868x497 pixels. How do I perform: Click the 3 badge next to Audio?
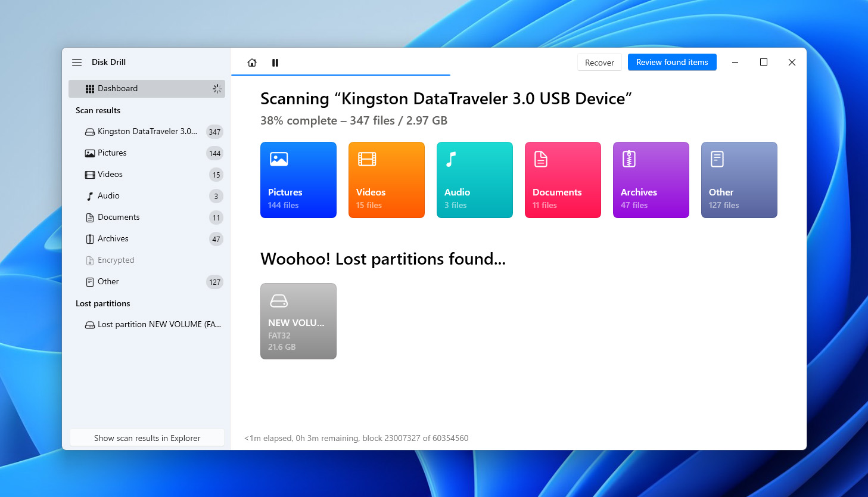(x=216, y=197)
